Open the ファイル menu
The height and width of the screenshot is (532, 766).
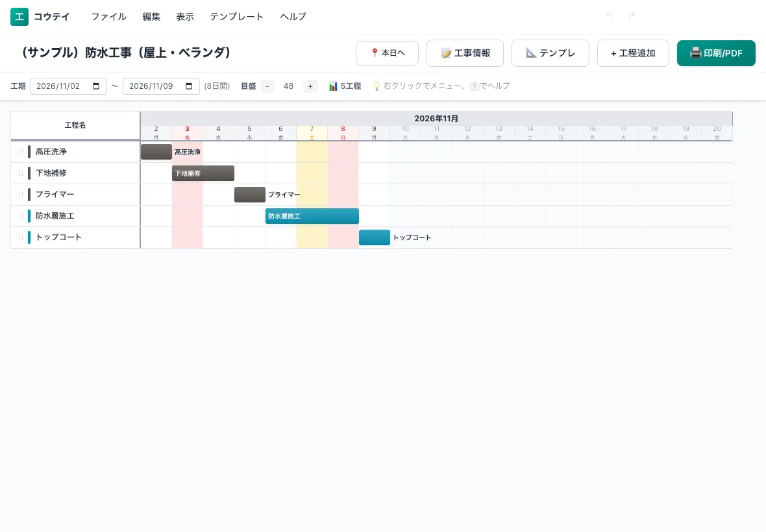108,17
